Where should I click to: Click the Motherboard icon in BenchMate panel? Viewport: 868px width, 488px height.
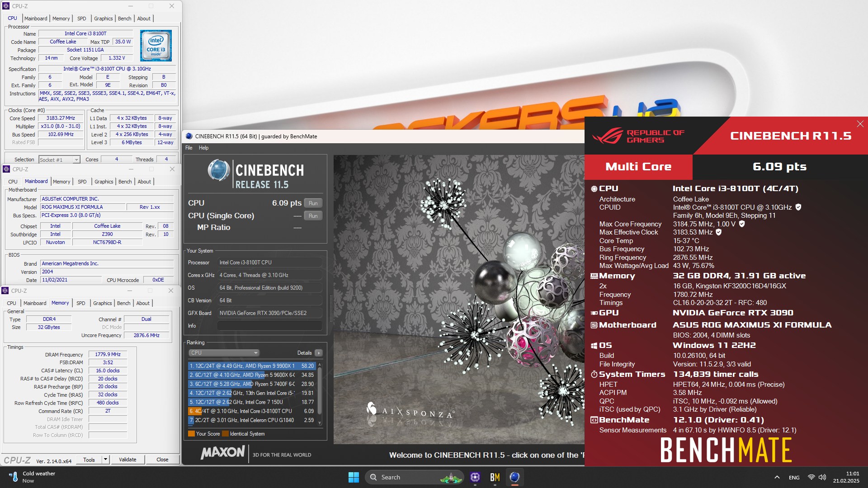(x=594, y=325)
